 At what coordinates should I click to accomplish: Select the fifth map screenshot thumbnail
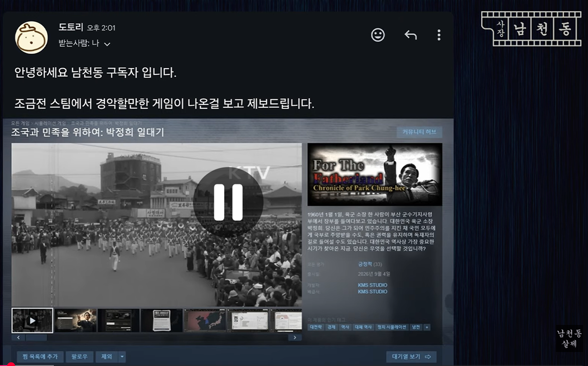point(204,320)
